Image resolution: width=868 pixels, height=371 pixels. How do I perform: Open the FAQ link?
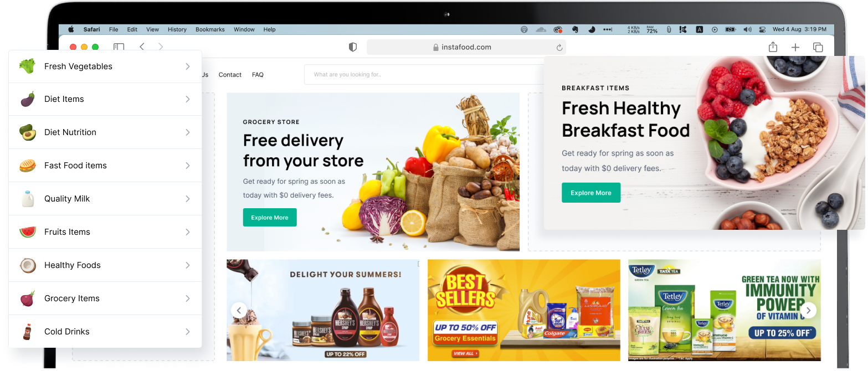coord(258,75)
